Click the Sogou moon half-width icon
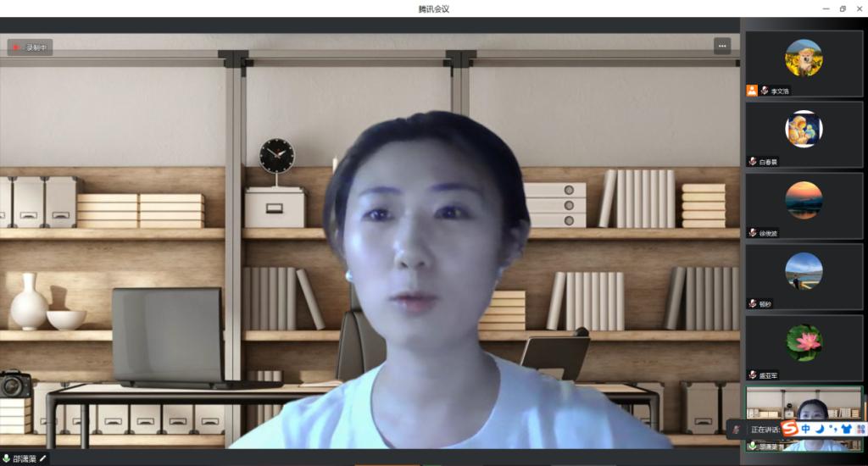 [821, 429]
